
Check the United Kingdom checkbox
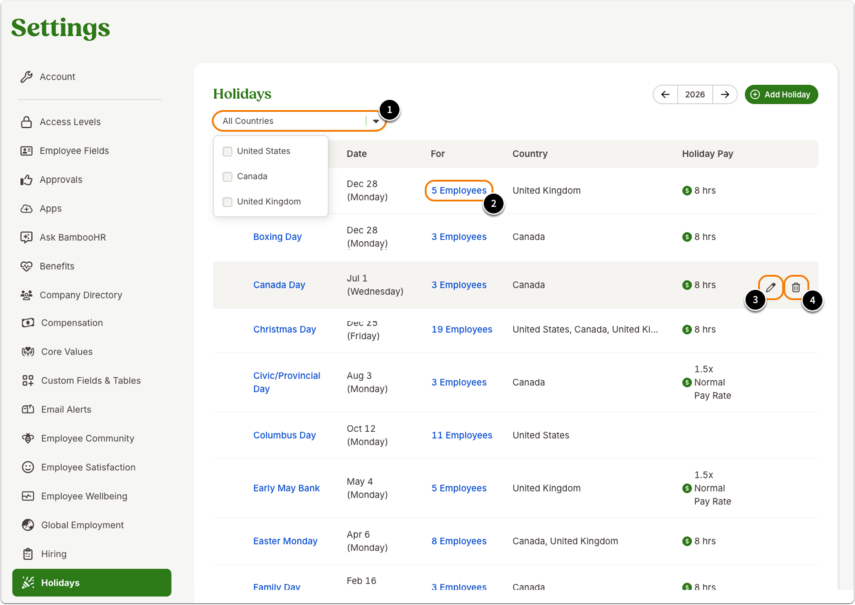227,202
